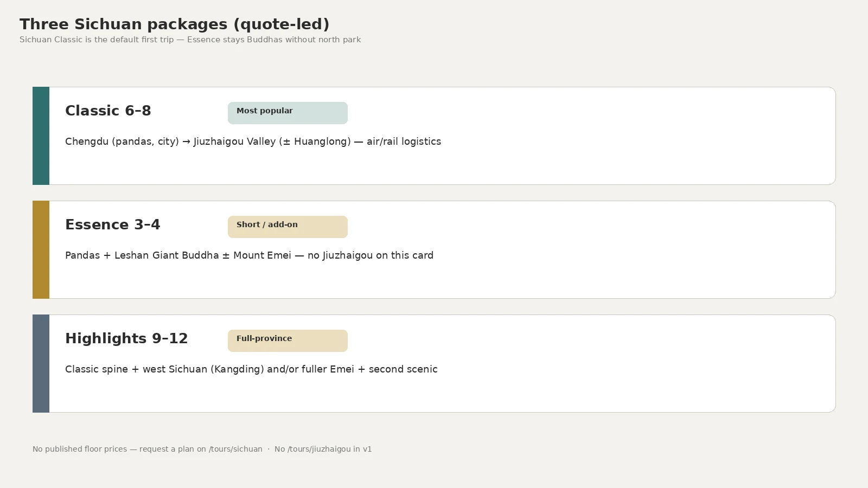Click the "Full-province" badge

click(x=288, y=341)
